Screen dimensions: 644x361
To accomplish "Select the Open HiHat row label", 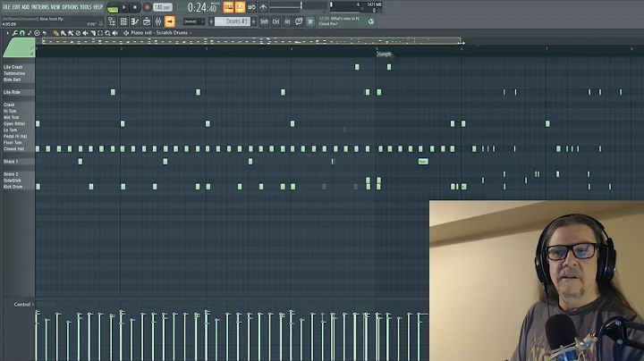I will pyautogui.click(x=14, y=123).
